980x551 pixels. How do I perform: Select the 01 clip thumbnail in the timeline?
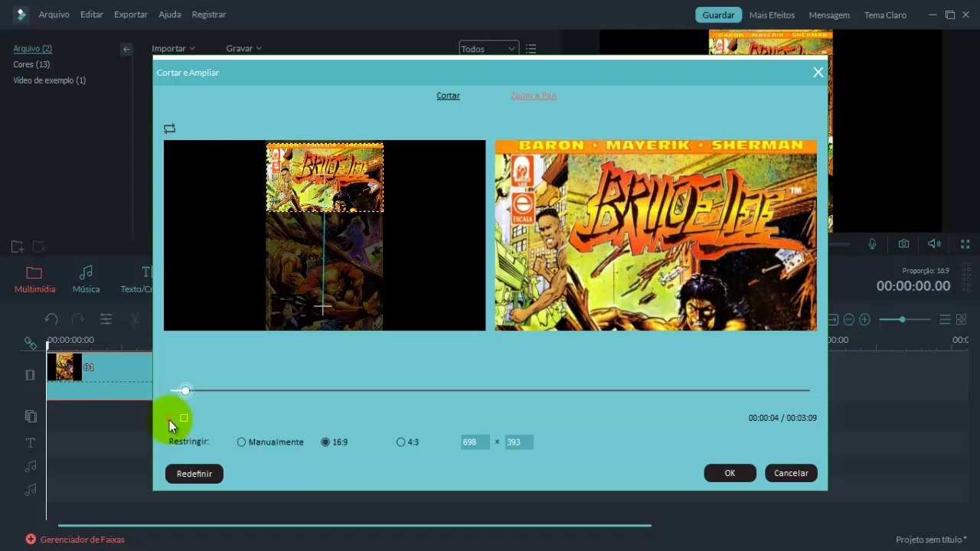click(x=64, y=367)
